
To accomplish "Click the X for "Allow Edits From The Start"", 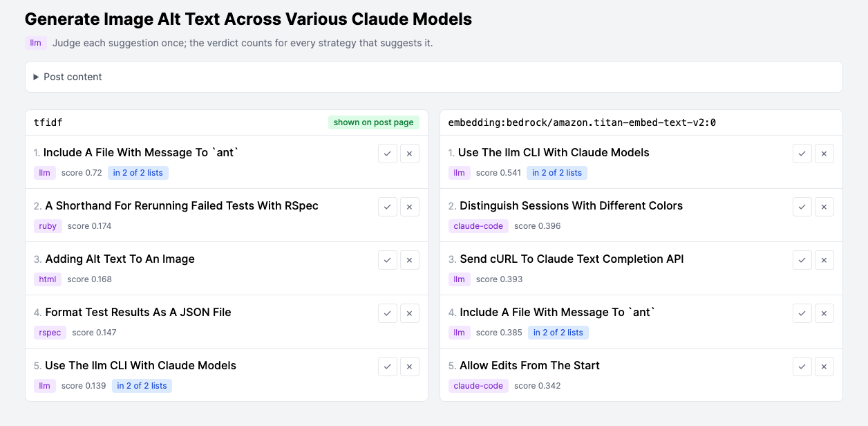I will pos(824,367).
